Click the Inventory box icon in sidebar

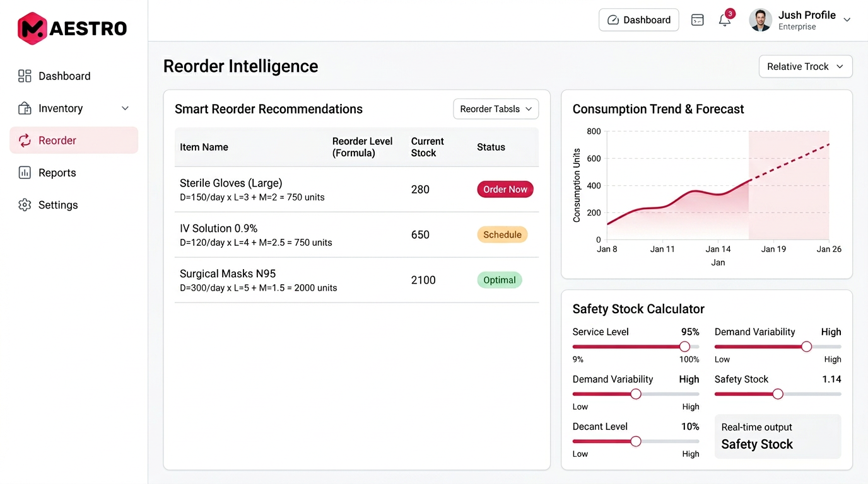(x=25, y=108)
